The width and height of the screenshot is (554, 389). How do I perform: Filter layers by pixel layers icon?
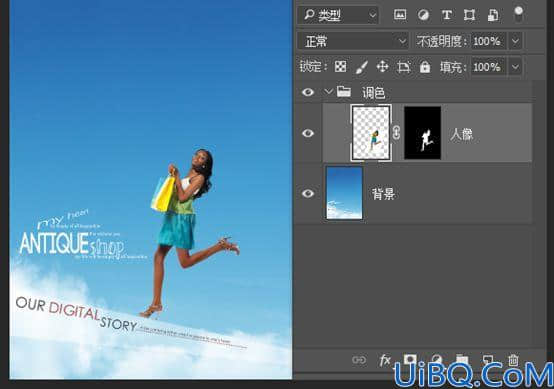(400, 14)
